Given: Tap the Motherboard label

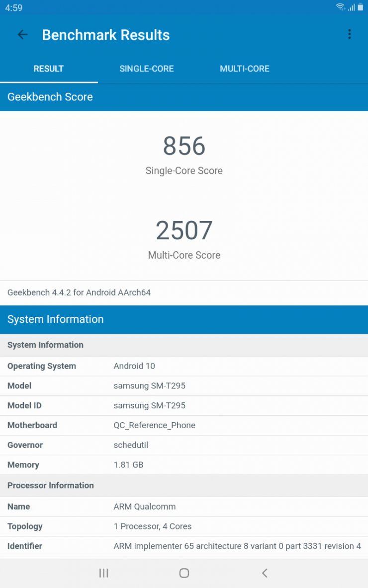Looking at the screenshot, I should tap(32, 425).
